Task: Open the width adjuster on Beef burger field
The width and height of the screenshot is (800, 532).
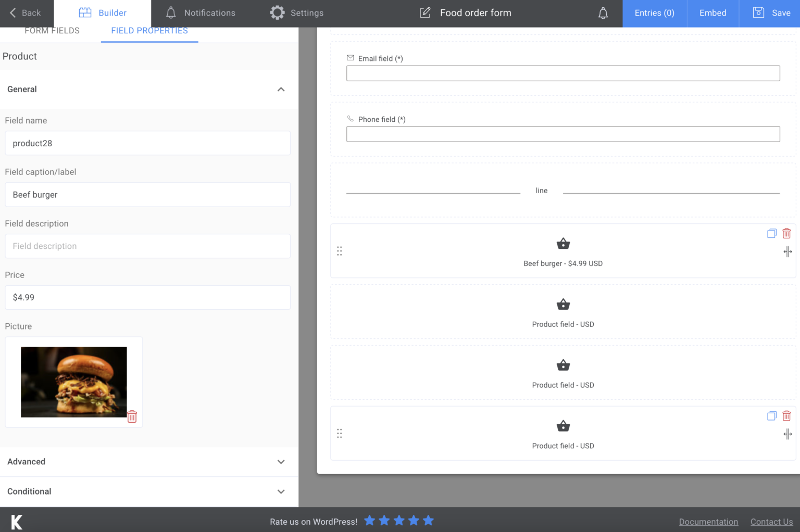Action: (x=787, y=251)
